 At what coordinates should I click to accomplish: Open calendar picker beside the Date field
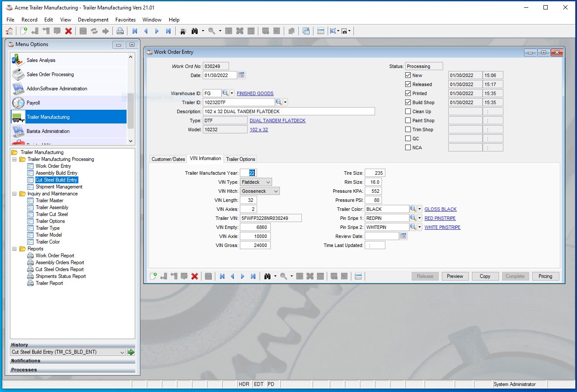click(242, 75)
